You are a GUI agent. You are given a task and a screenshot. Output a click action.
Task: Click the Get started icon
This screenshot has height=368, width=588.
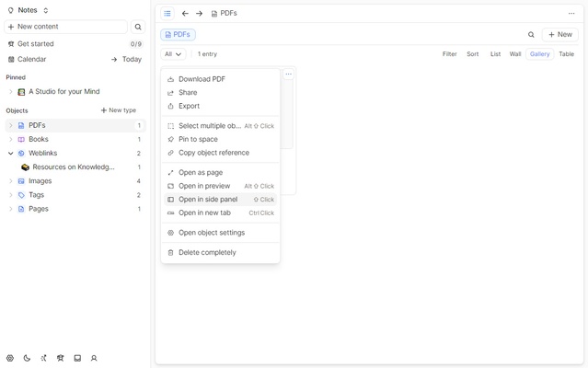(11, 44)
